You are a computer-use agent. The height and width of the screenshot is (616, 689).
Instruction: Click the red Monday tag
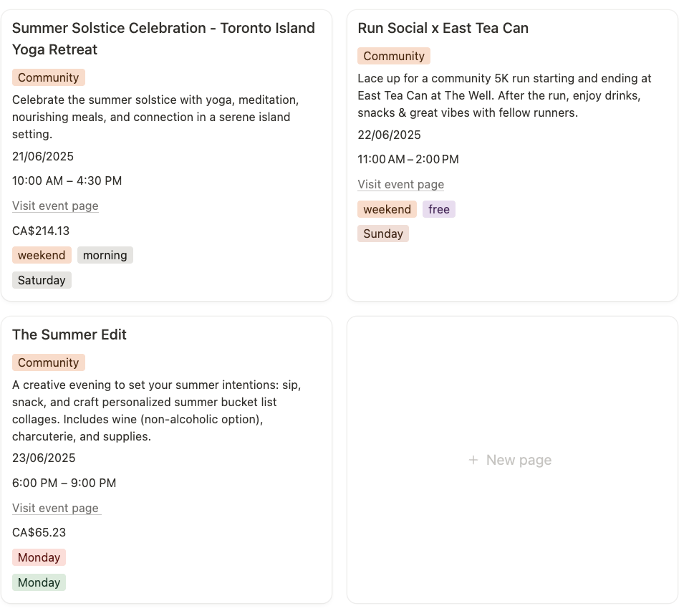tap(39, 557)
